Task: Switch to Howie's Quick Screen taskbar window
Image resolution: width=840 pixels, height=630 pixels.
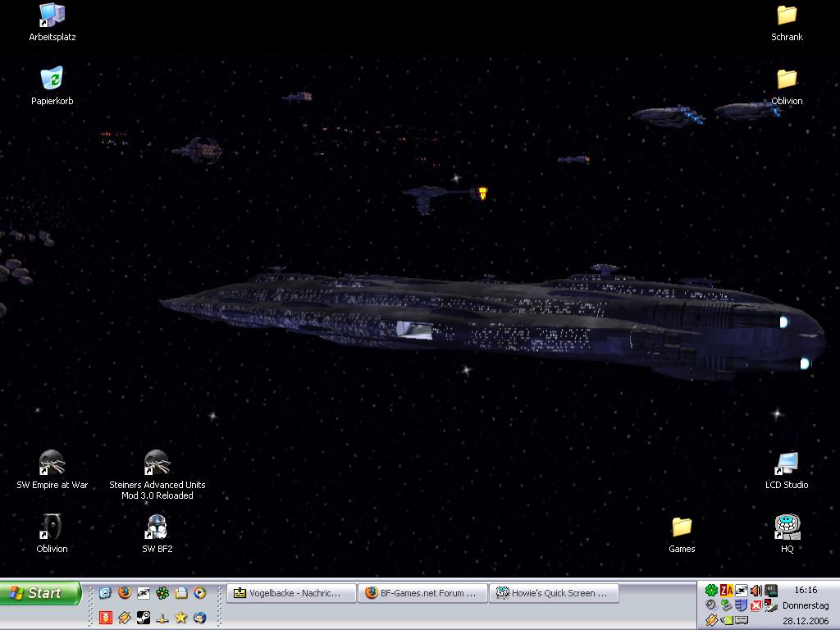Action: click(x=554, y=593)
